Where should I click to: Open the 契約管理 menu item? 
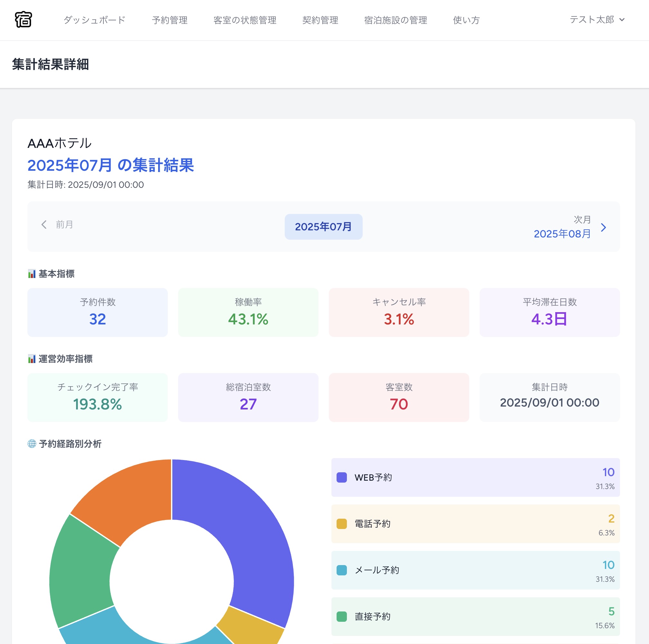(320, 20)
